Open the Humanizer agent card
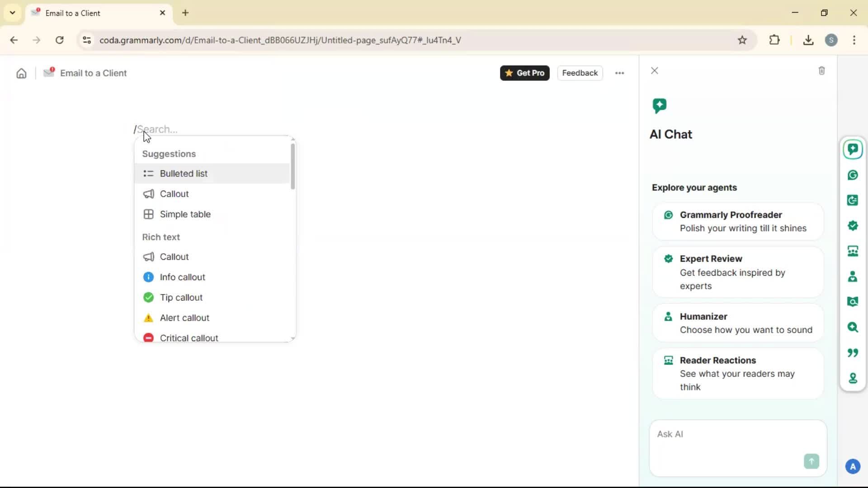Image resolution: width=868 pixels, height=488 pixels. (x=737, y=323)
